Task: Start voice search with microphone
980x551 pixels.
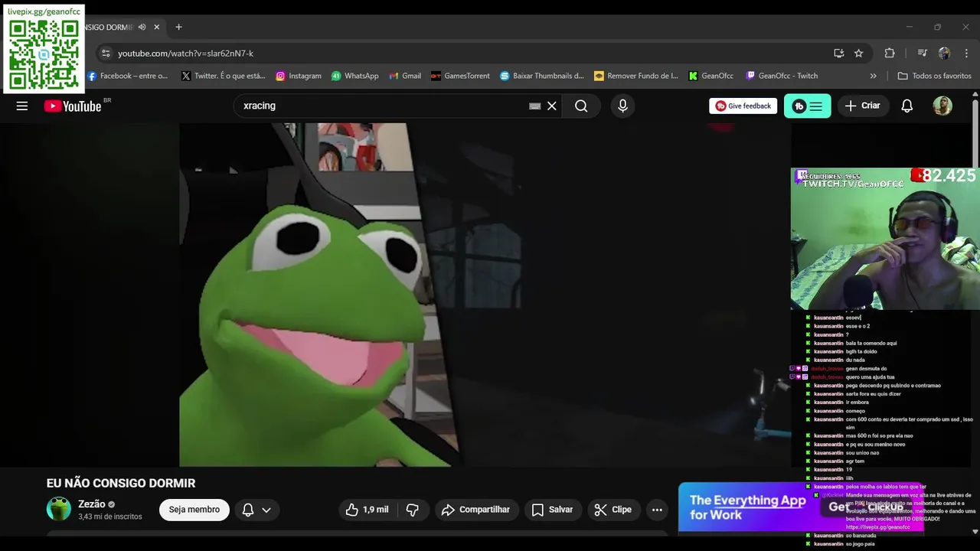Action: click(x=622, y=106)
